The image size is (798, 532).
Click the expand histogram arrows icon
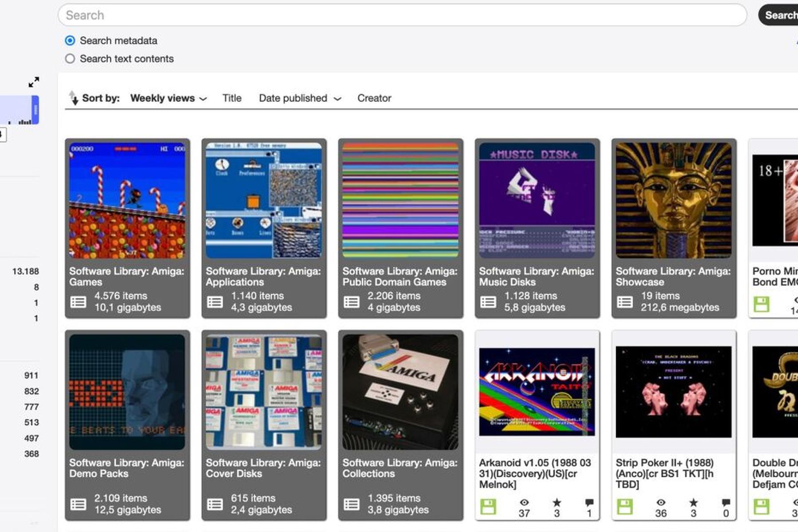pyautogui.click(x=34, y=82)
